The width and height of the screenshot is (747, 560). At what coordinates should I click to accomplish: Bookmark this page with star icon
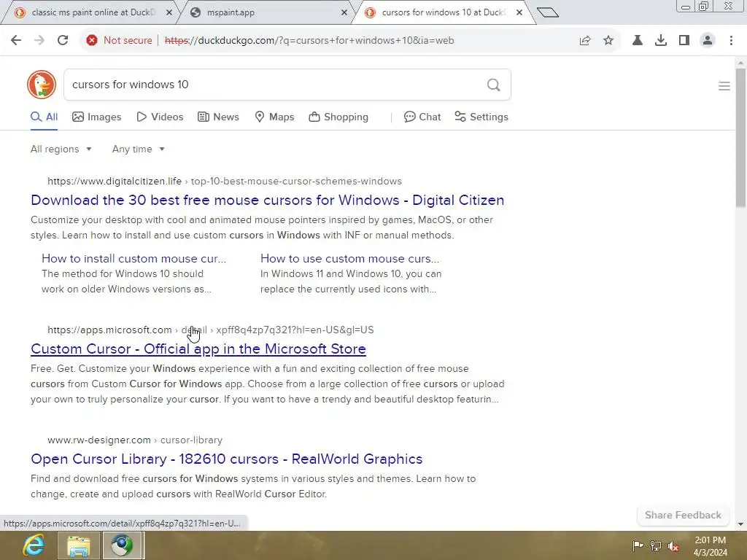point(608,41)
